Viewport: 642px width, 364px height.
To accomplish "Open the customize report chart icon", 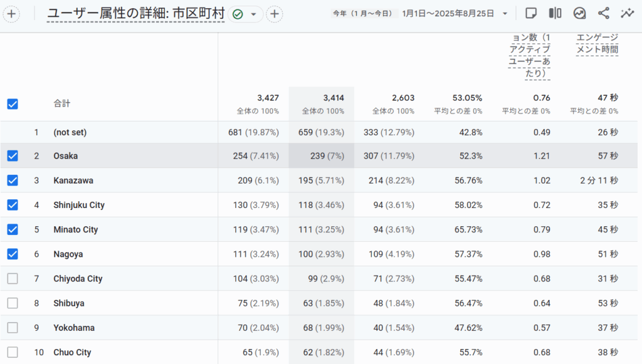I will (x=579, y=13).
